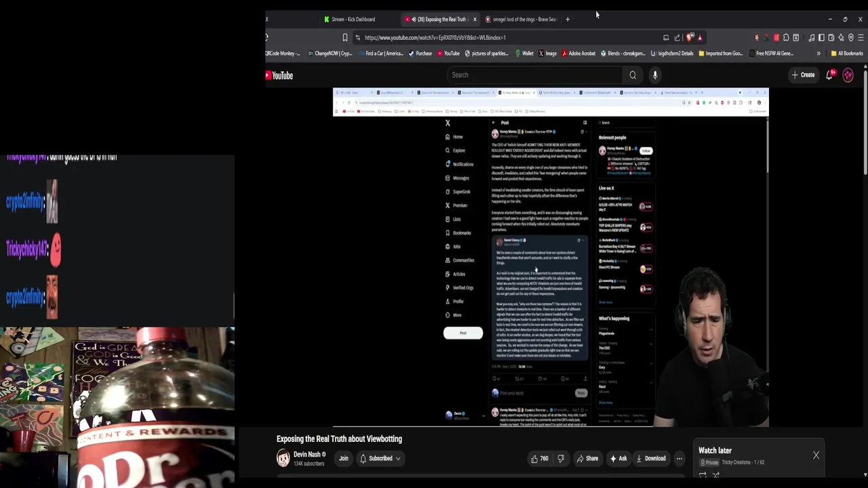The width and height of the screenshot is (868, 488).
Task: Click the share page icon in address bar
Action: [677, 38]
